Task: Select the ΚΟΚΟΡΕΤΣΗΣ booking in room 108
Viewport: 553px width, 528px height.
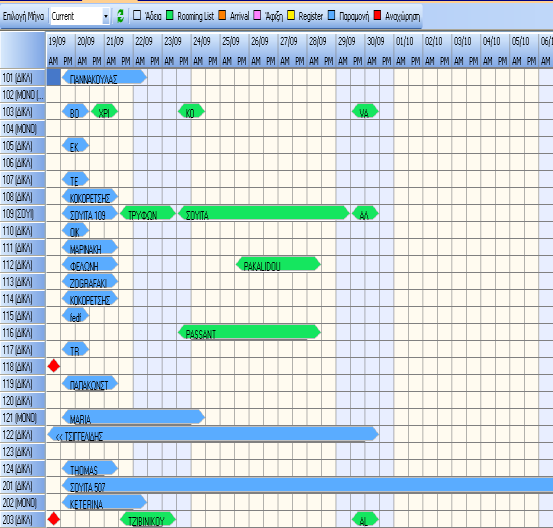Action: point(90,196)
